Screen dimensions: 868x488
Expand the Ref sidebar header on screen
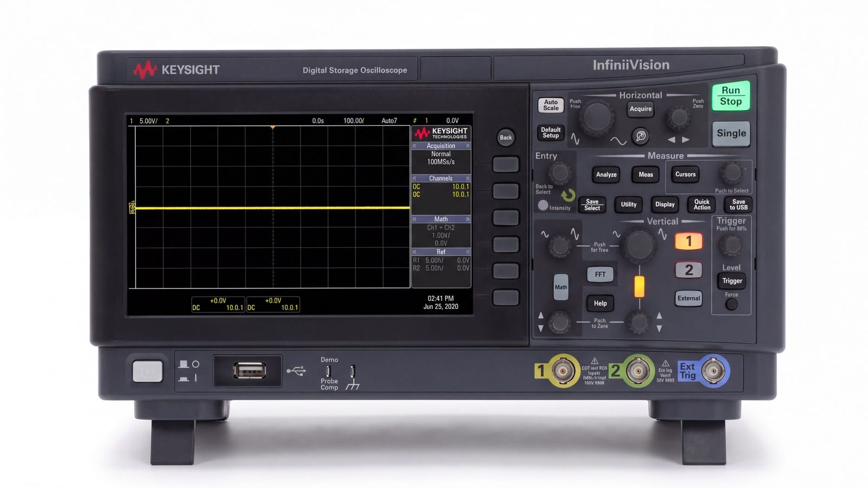(x=441, y=252)
